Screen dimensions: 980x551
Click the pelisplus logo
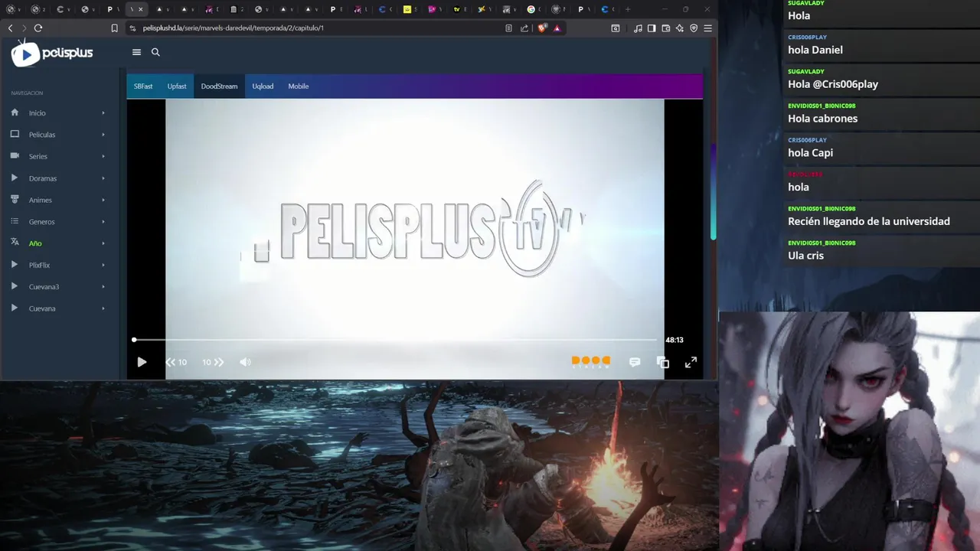[x=52, y=53]
